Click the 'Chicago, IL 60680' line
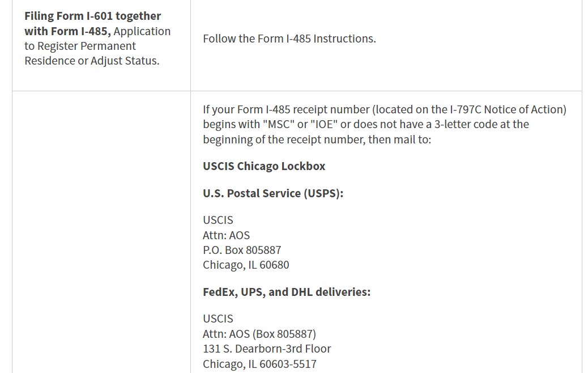Image resolution: width=588 pixels, height=373 pixels. point(246,265)
